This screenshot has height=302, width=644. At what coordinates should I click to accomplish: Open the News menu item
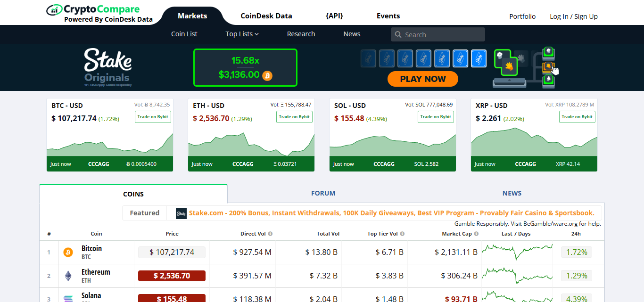[x=352, y=34]
